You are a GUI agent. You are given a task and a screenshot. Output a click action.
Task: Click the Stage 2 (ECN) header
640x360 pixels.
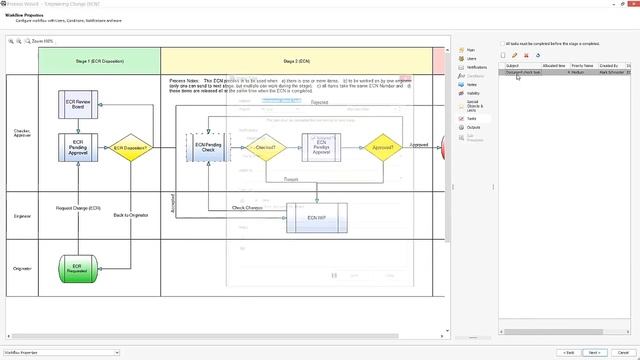click(x=297, y=61)
